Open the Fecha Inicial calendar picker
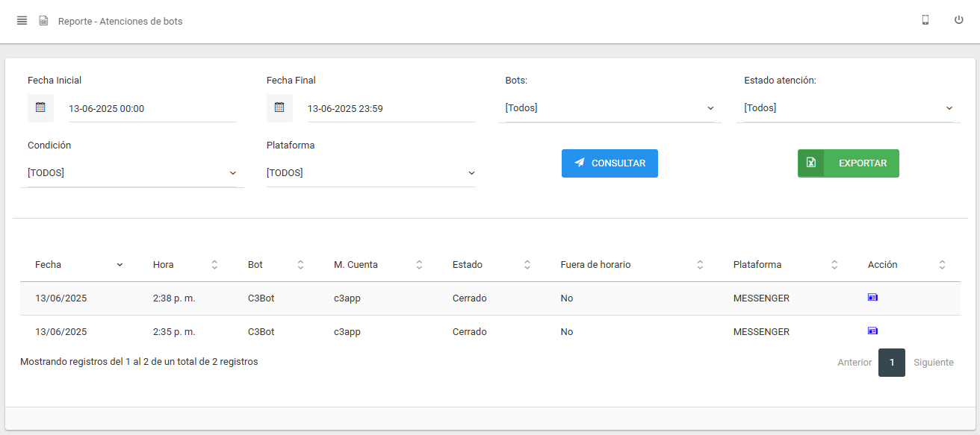The height and width of the screenshot is (435, 980). [x=40, y=107]
